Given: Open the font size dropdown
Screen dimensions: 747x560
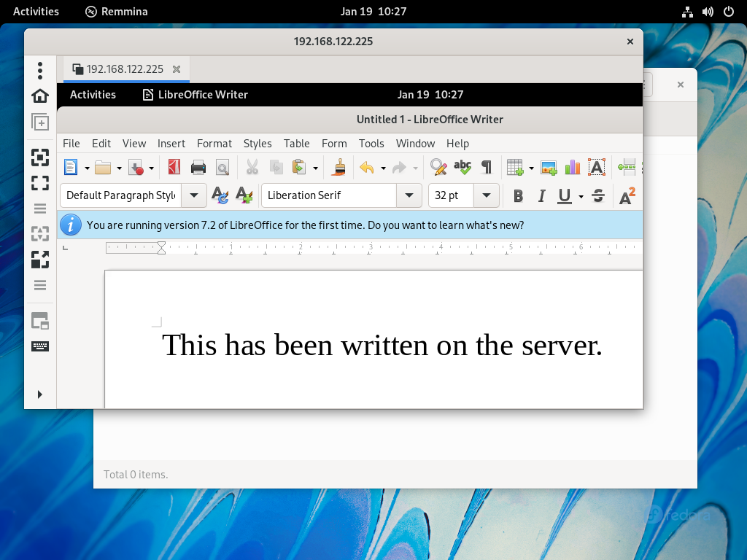Looking at the screenshot, I should pos(486,195).
